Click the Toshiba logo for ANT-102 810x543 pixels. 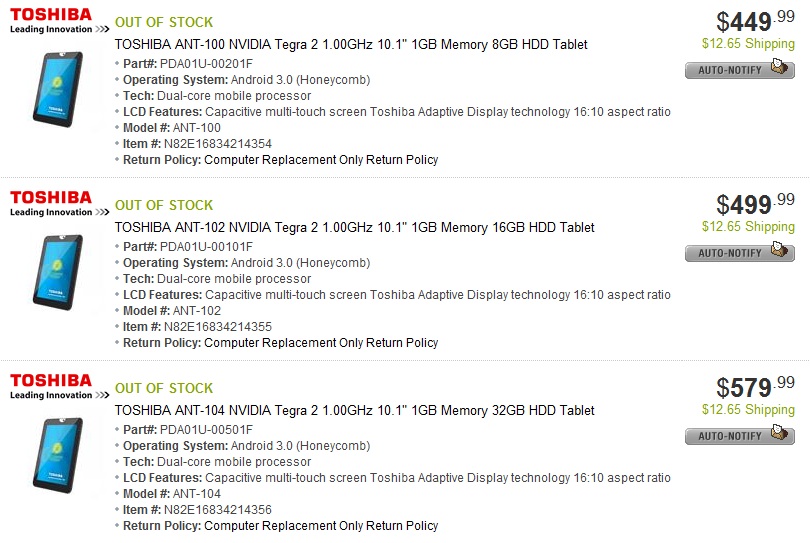pos(51,204)
